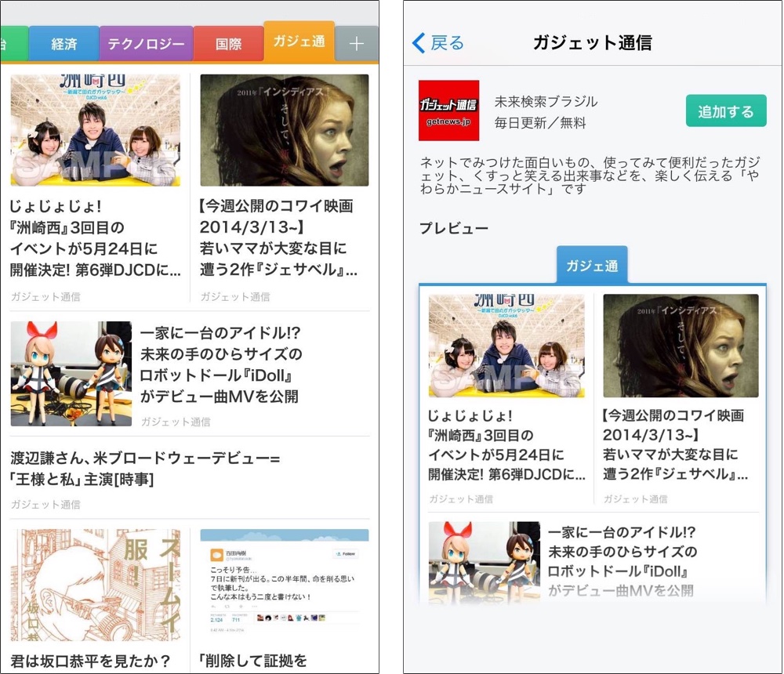
Task: Tap the 未来検索ブラジル publisher name
Action: (x=546, y=102)
